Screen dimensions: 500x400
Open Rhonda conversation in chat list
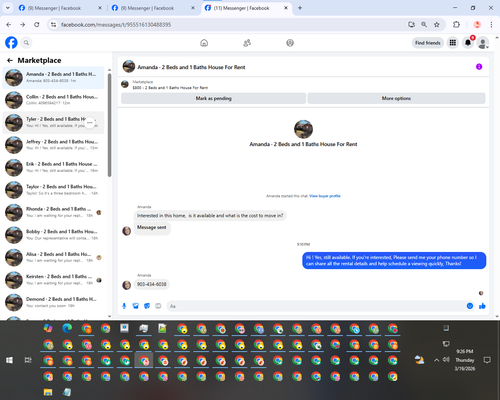[x=53, y=212]
